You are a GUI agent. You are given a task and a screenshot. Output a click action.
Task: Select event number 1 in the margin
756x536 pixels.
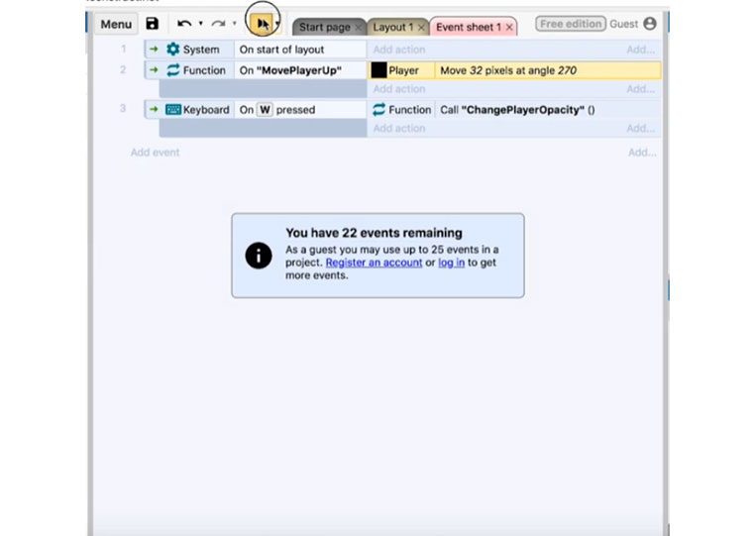coord(124,49)
